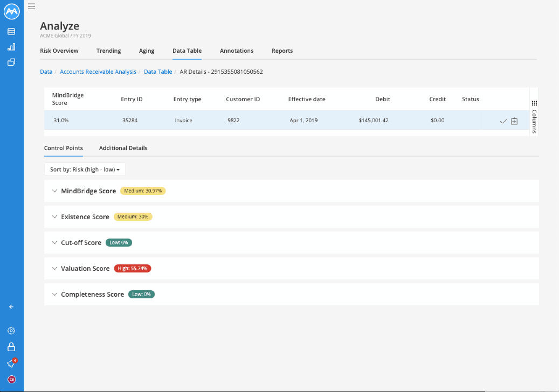
Task: Click the MindBridge logo icon
Action: 12,11
